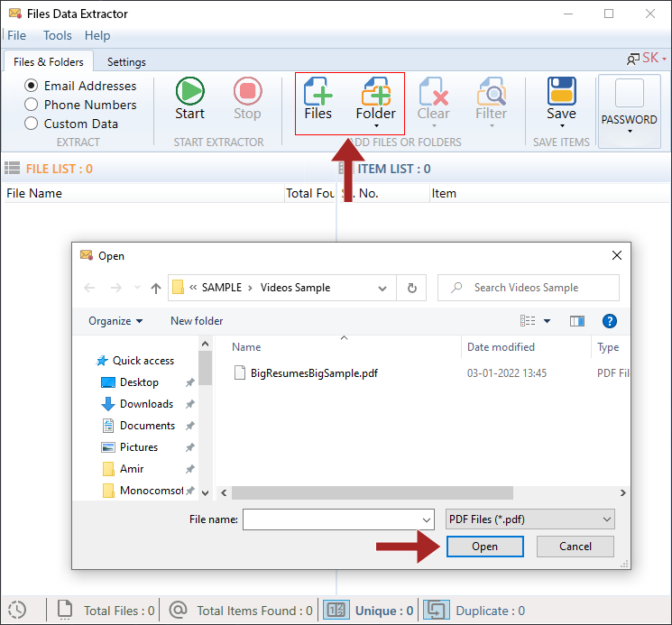The image size is (672, 625).
Task: Open PDF Files file type dropdown
Action: tap(530, 519)
